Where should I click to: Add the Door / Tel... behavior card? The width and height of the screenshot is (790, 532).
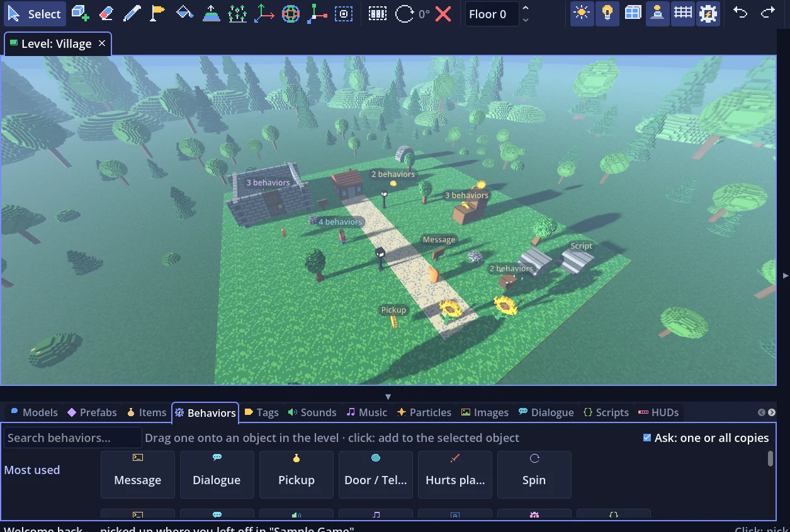coord(376,474)
